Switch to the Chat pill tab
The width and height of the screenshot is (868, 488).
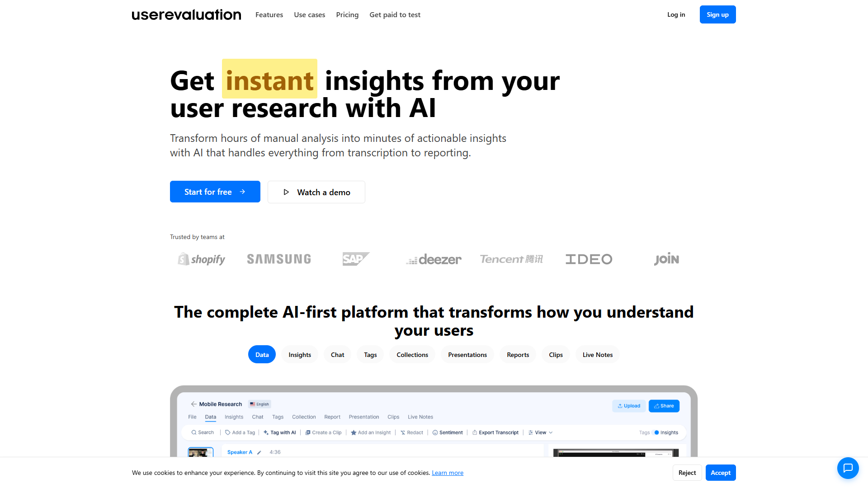pyautogui.click(x=337, y=355)
